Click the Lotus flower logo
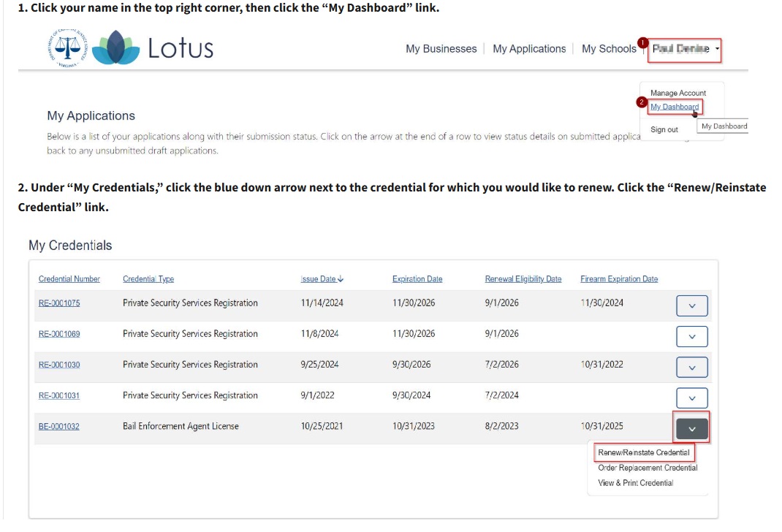Image resolution: width=782 pixels, height=532 pixels. point(116,48)
